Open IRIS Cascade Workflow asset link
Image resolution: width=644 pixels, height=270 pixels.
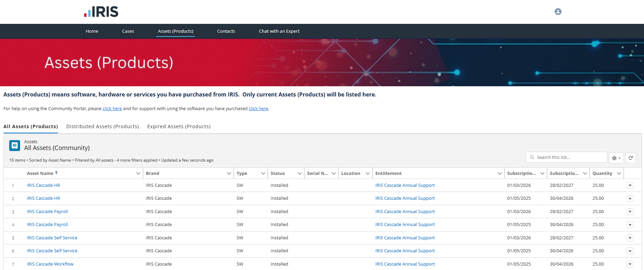pos(50,264)
